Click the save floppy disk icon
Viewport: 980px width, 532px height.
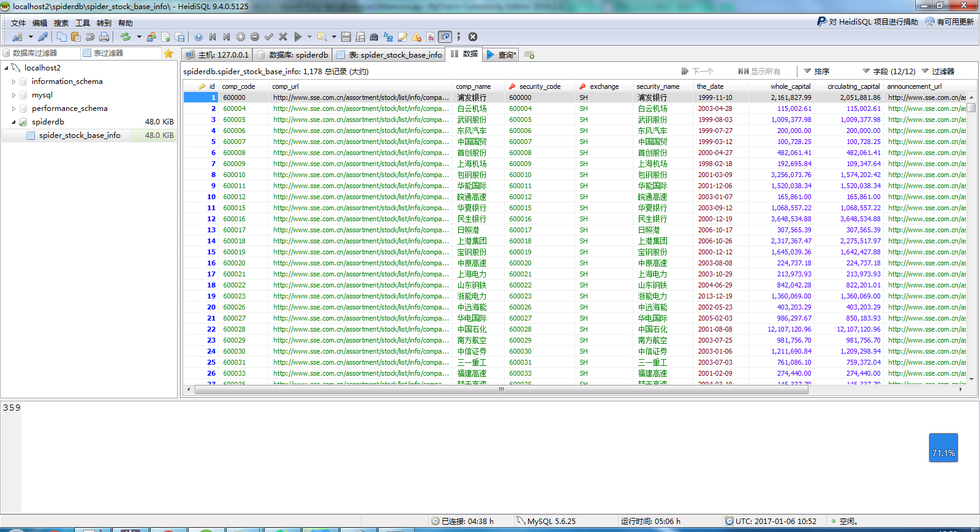[x=346, y=37]
